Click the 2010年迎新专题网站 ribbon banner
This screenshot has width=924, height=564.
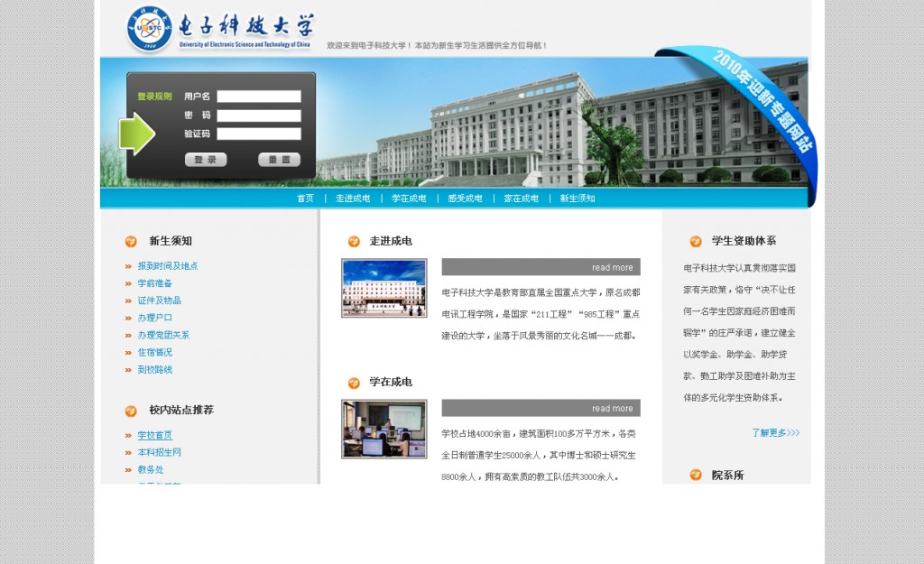point(762,101)
